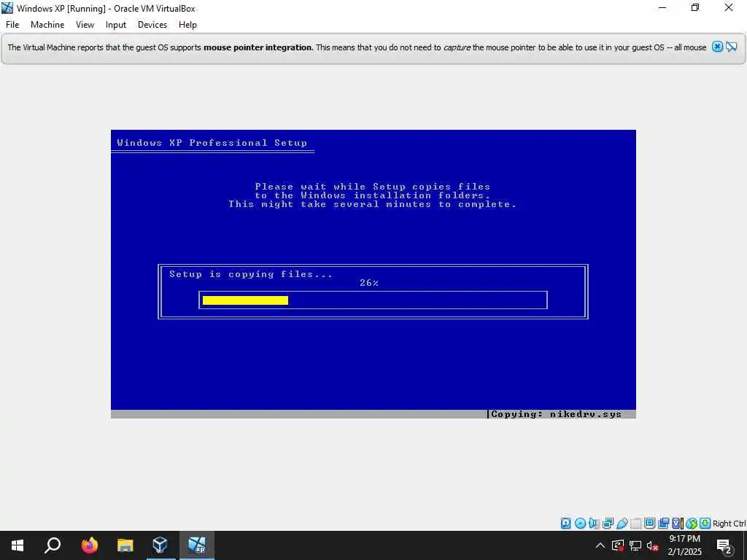Screen dimensions: 747x560
Task: Show hidden system tray icons
Action: [600, 545]
